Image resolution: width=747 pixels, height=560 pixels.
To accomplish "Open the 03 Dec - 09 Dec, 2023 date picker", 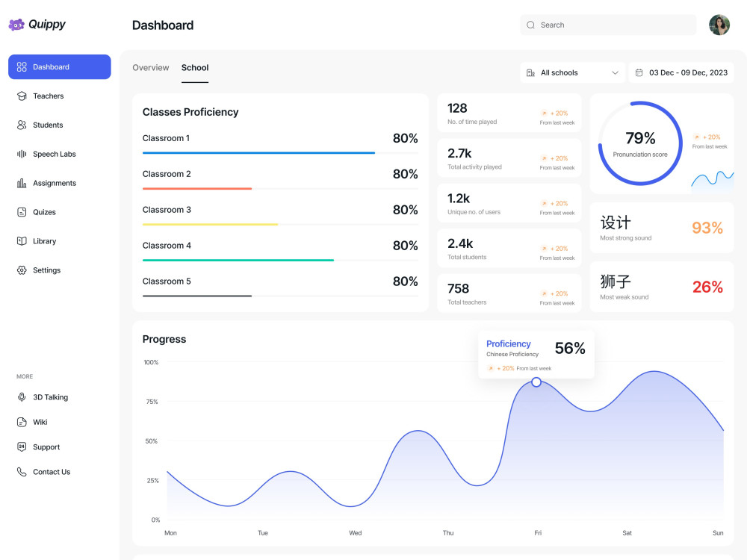I will pos(681,73).
